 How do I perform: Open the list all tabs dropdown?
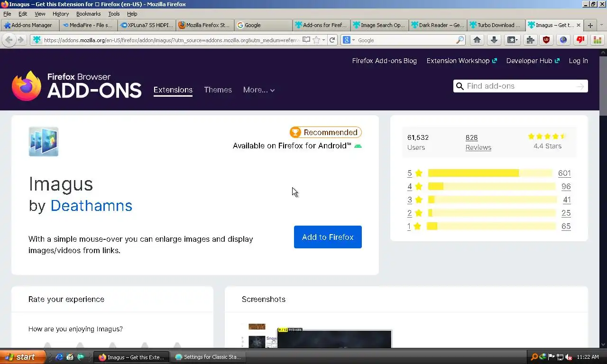click(602, 25)
